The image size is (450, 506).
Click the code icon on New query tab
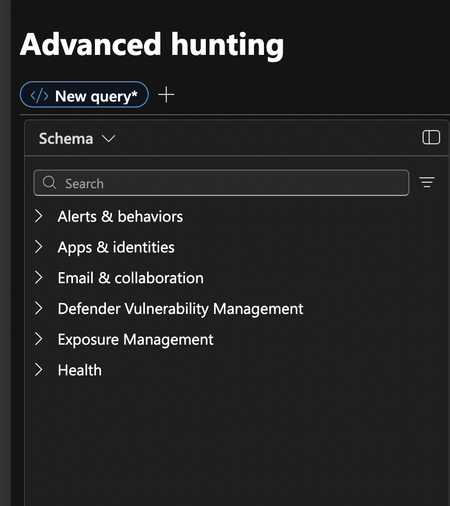click(39, 96)
